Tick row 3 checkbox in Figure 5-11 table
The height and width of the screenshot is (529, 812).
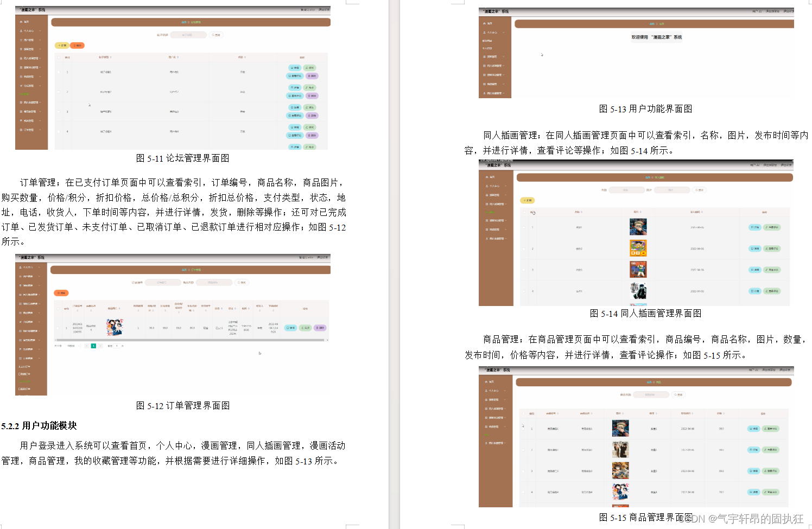point(59,112)
